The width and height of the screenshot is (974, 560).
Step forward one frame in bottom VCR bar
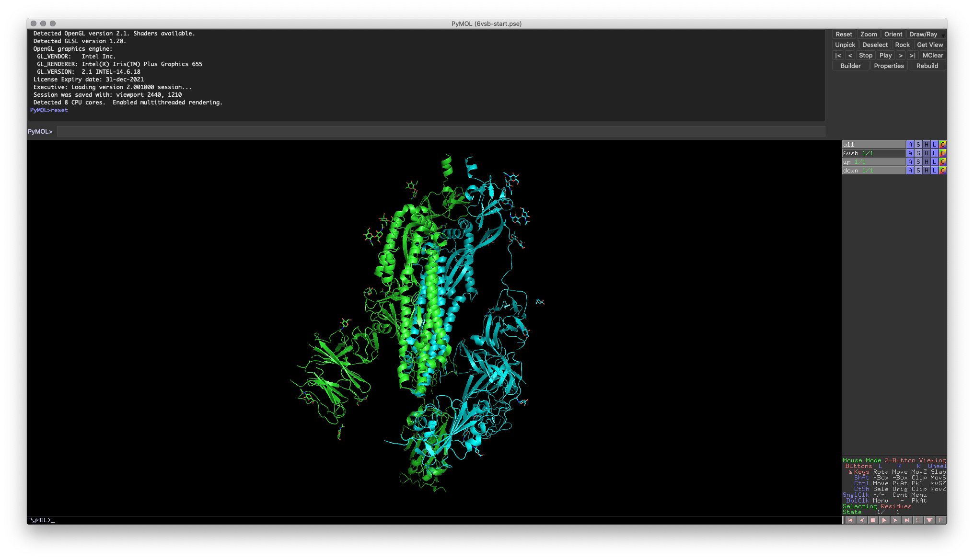point(895,520)
